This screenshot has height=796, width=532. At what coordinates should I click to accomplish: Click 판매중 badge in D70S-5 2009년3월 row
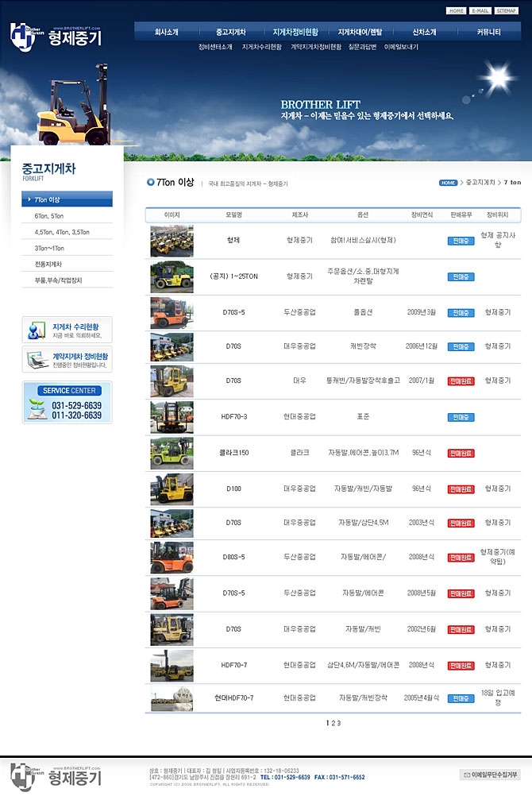click(461, 313)
